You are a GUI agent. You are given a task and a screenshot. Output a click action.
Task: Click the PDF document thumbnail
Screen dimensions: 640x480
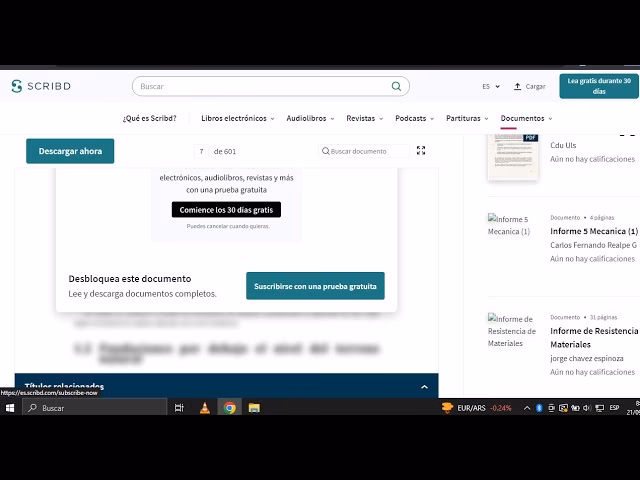[x=513, y=157]
